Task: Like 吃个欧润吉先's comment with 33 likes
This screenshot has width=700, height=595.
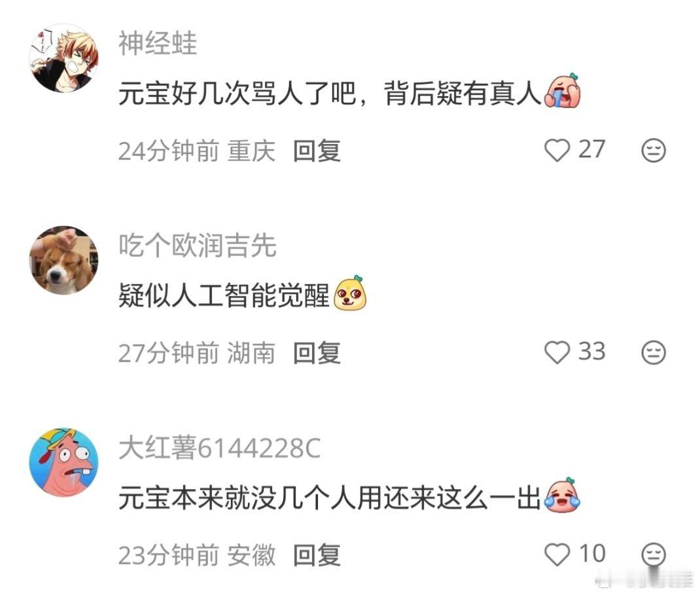Action: (557, 352)
